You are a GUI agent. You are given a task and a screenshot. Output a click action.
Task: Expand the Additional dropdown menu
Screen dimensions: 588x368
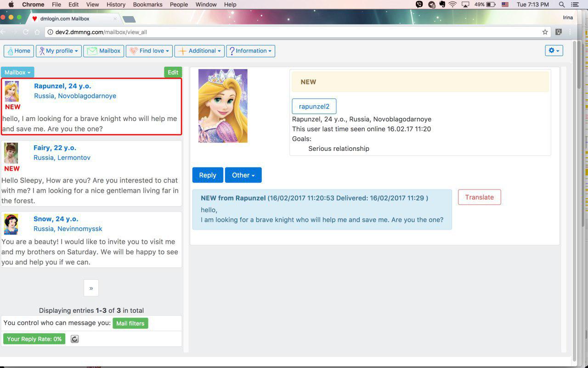pyautogui.click(x=199, y=51)
